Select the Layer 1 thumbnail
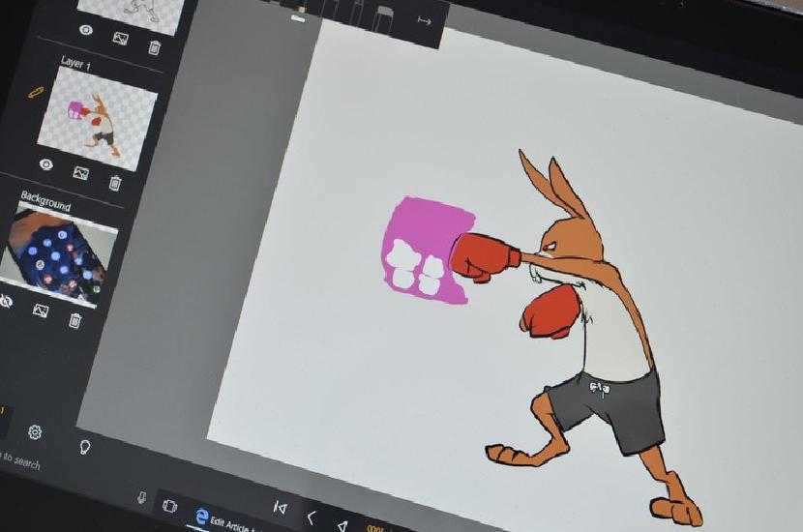 pyautogui.click(x=98, y=119)
